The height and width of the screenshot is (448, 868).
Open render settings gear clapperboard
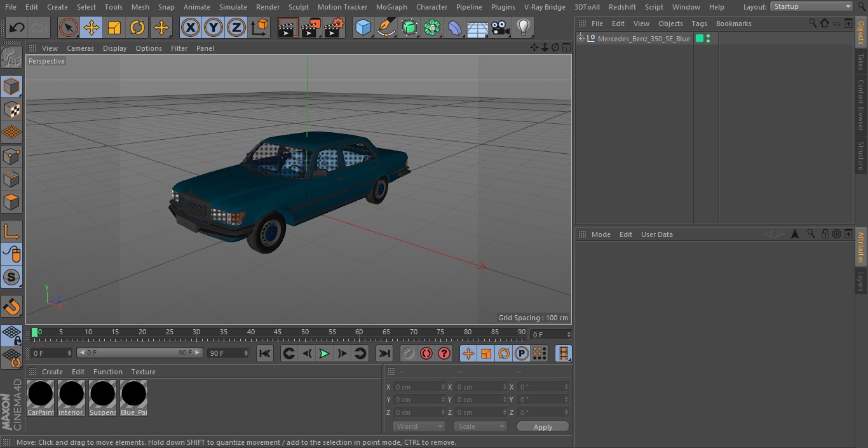[334, 28]
